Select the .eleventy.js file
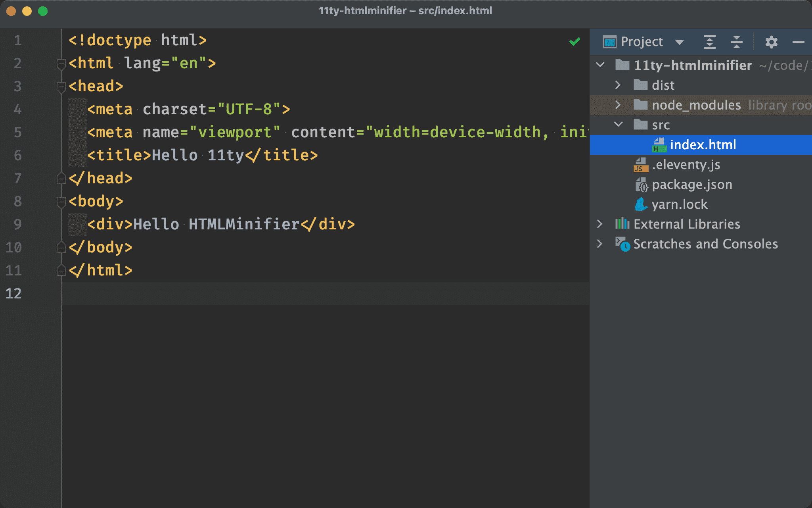The width and height of the screenshot is (812, 508). click(x=701, y=164)
